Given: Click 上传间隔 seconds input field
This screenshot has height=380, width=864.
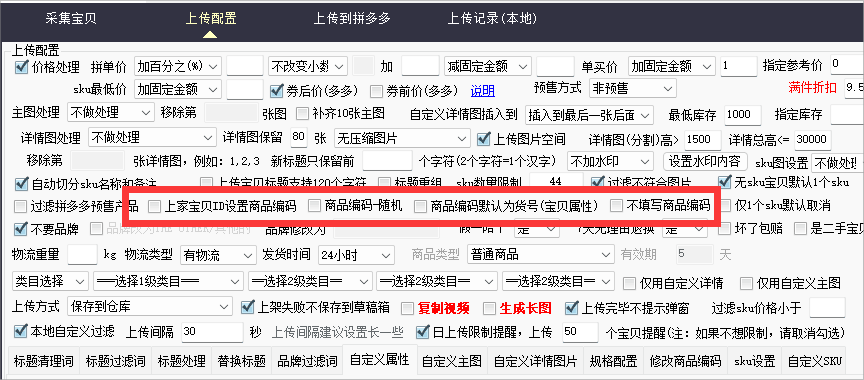Looking at the screenshot, I should (212, 333).
